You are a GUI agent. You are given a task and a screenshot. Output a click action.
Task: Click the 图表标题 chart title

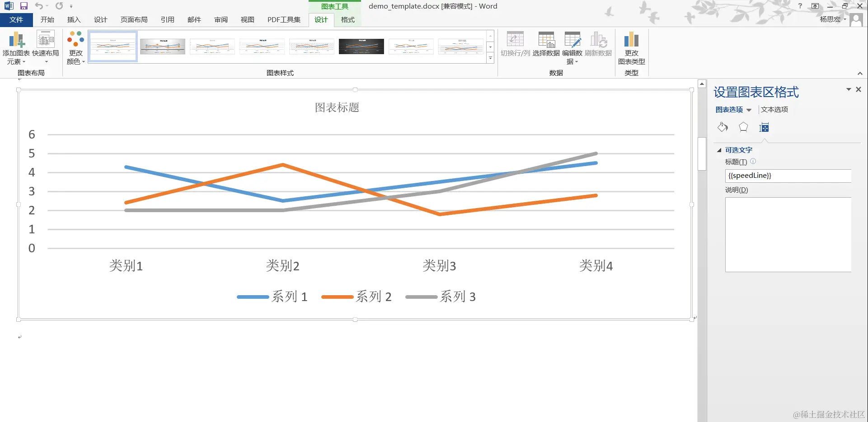point(337,107)
